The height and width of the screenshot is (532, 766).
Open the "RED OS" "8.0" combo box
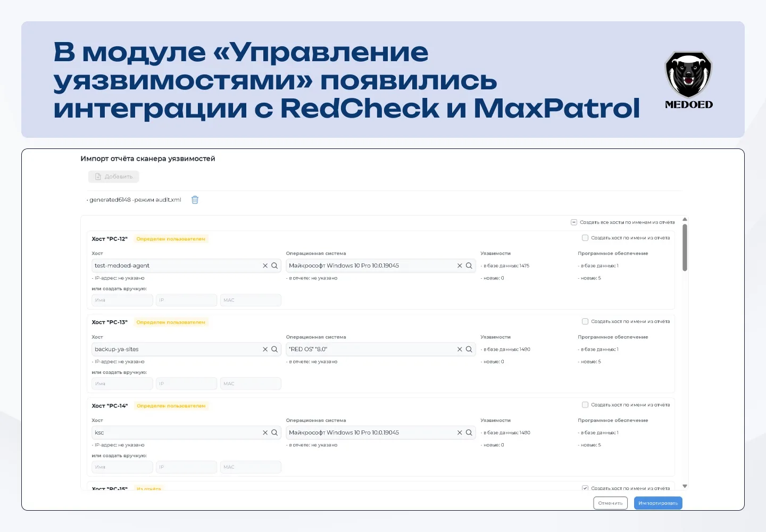point(381,349)
